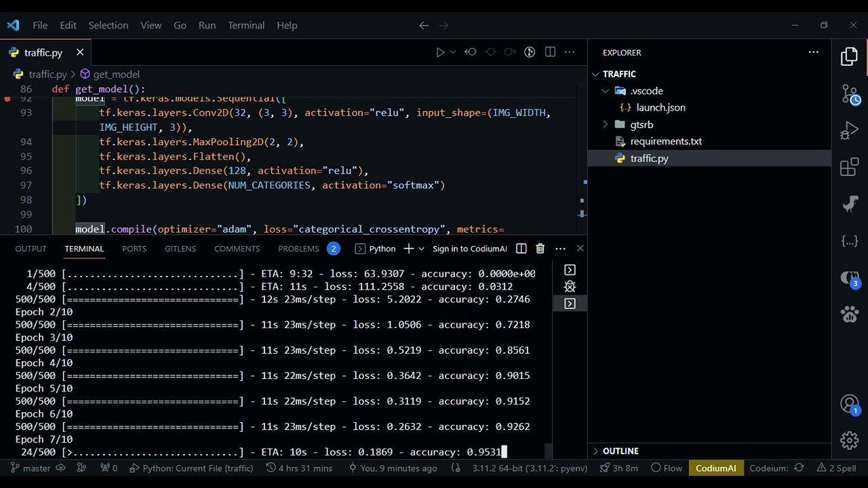Open the Explorer view in activity bar

pos(850,57)
